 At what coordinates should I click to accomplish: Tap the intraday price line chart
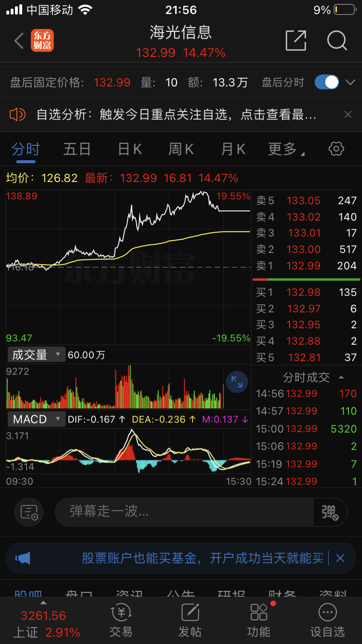[x=128, y=267]
